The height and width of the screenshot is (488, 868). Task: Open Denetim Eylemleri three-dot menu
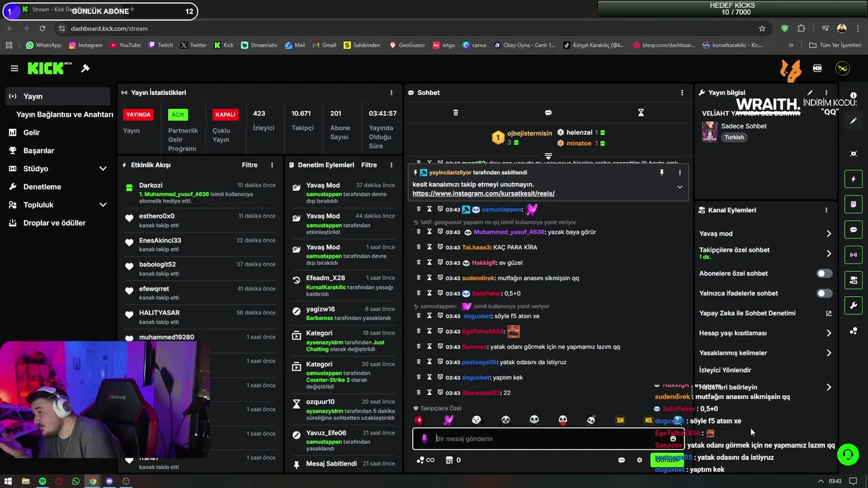tap(391, 165)
